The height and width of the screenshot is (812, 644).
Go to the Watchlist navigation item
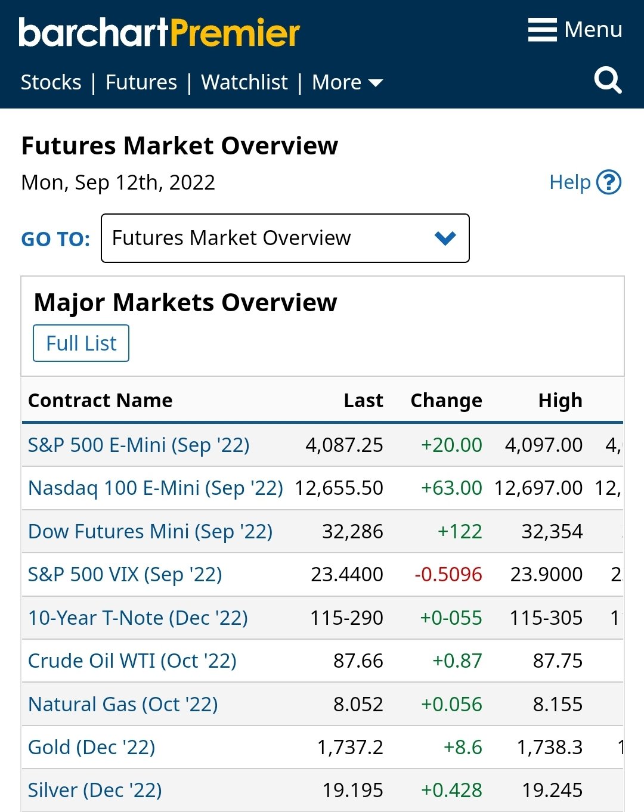[244, 82]
